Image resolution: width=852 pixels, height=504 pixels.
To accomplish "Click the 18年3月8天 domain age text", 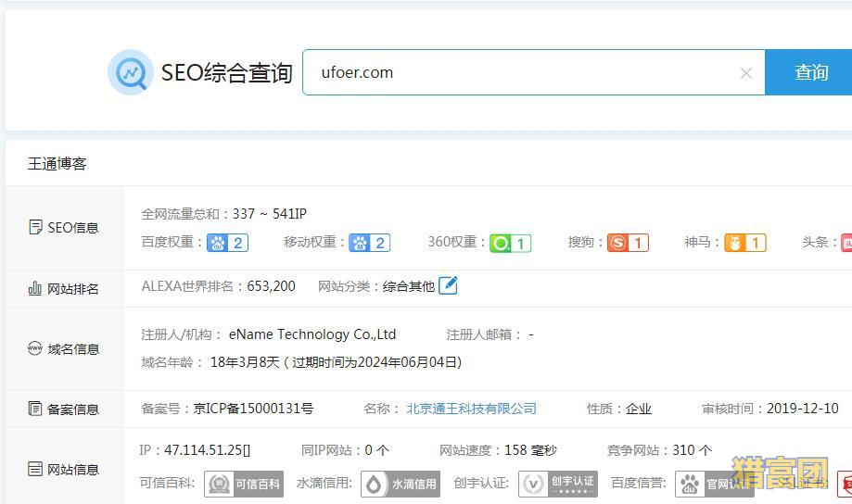I will coord(245,362).
